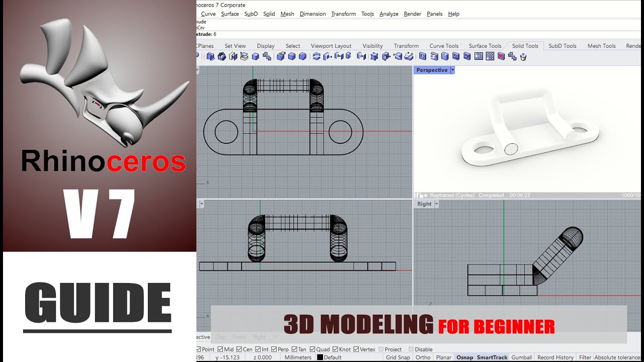Toggle Planar mode in status bar

point(444,357)
